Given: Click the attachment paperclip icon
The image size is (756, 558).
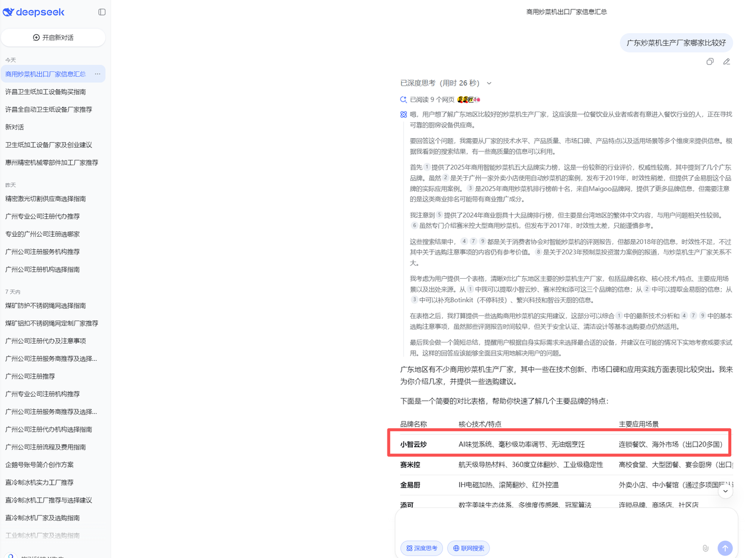Looking at the screenshot, I should click(x=705, y=548).
